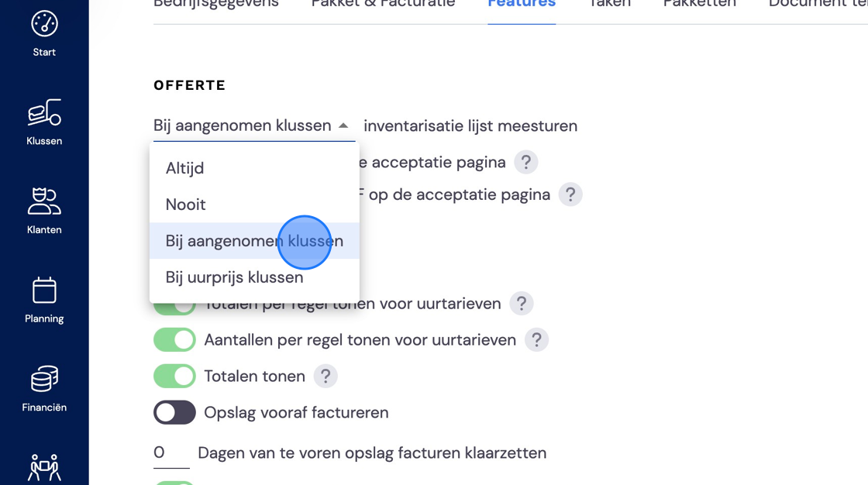This screenshot has width=868, height=485.
Task: Switch to the Pakketten tab
Action: click(x=700, y=5)
